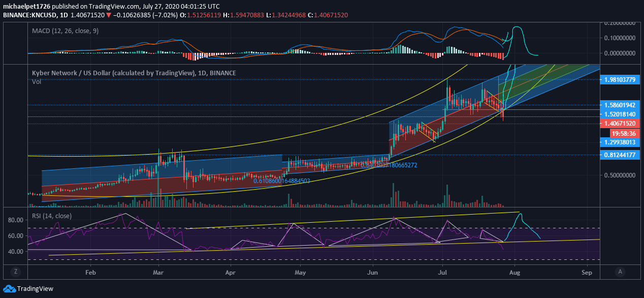
Task: Click the round Z button on time axis
Action: pos(16,272)
